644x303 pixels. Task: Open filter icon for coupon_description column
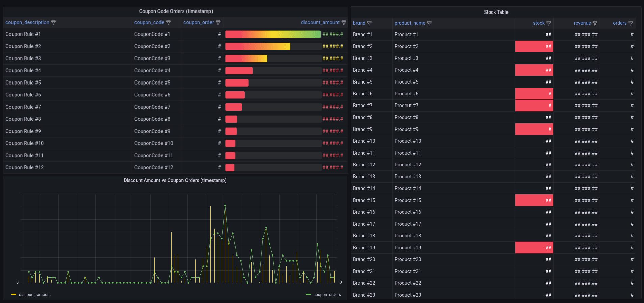[53, 23]
